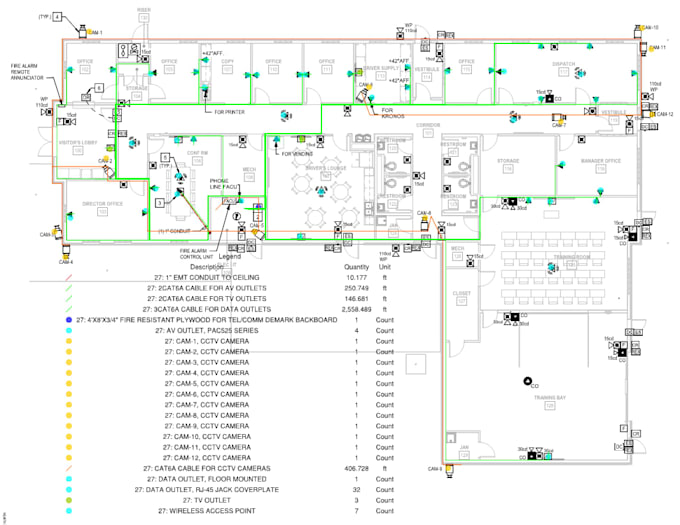Click '27: DATA OUTLET, FLOOR MOUNTED'
680x525 pixels.
[x=206, y=479]
